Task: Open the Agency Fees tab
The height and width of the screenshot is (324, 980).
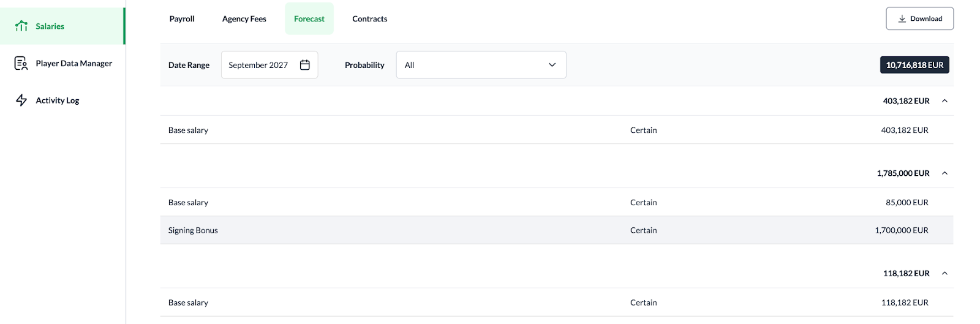Action: tap(244, 19)
